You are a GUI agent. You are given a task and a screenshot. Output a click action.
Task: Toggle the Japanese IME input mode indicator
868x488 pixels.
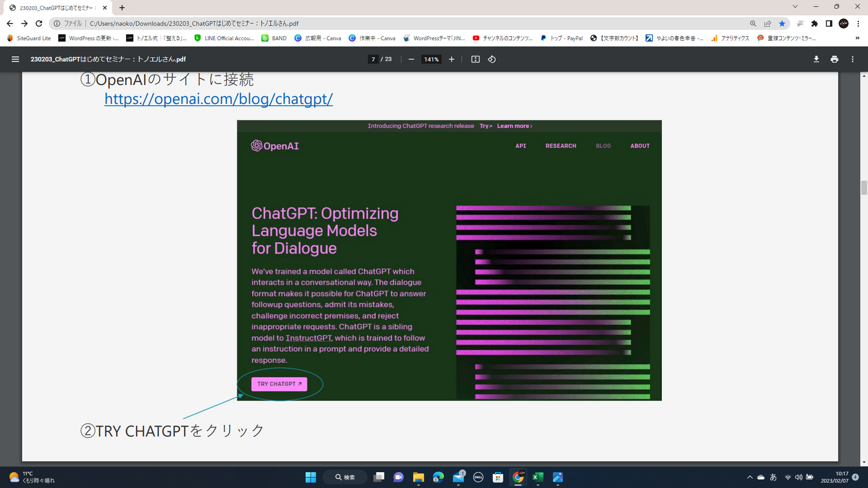click(773, 477)
